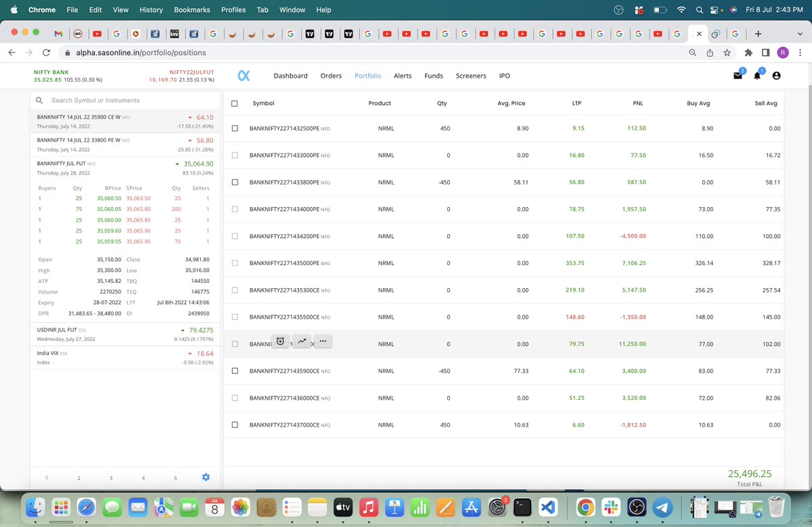Click the NIFTY22JULFUT ticker

point(181,76)
